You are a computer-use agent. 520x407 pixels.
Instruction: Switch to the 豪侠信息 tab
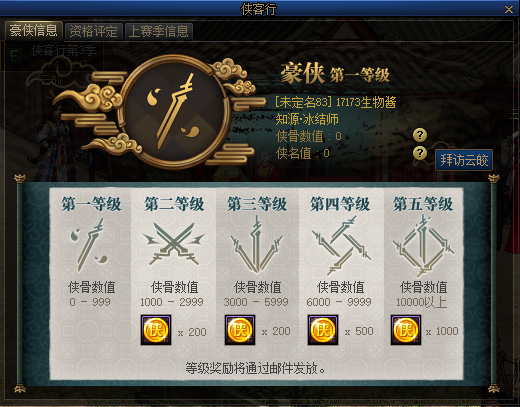coord(34,31)
